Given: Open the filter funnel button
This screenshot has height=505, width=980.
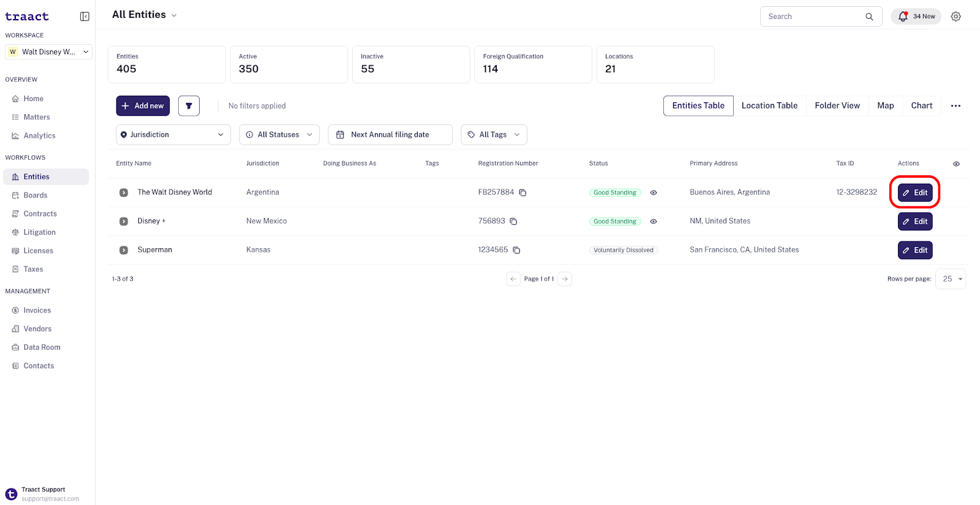Looking at the screenshot, I should tap(189, 106).
